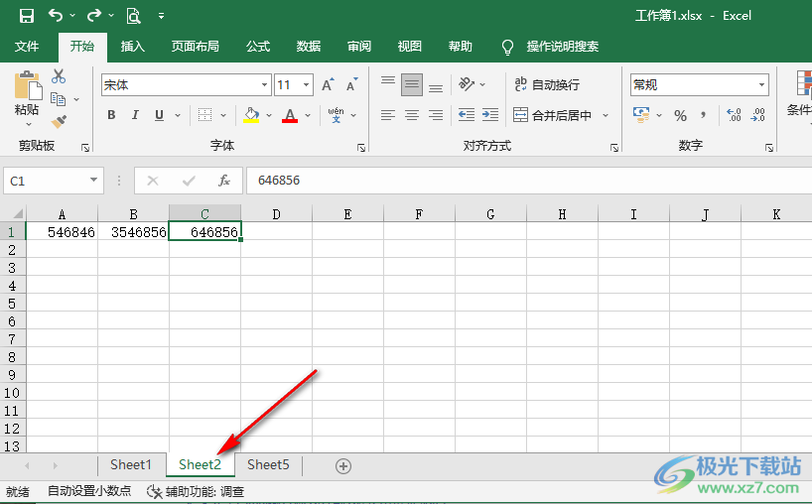Switch to the 审阅 Review tab
This screenshot has height=504, width=812.
pyautogui.click(x=359, y=47)
